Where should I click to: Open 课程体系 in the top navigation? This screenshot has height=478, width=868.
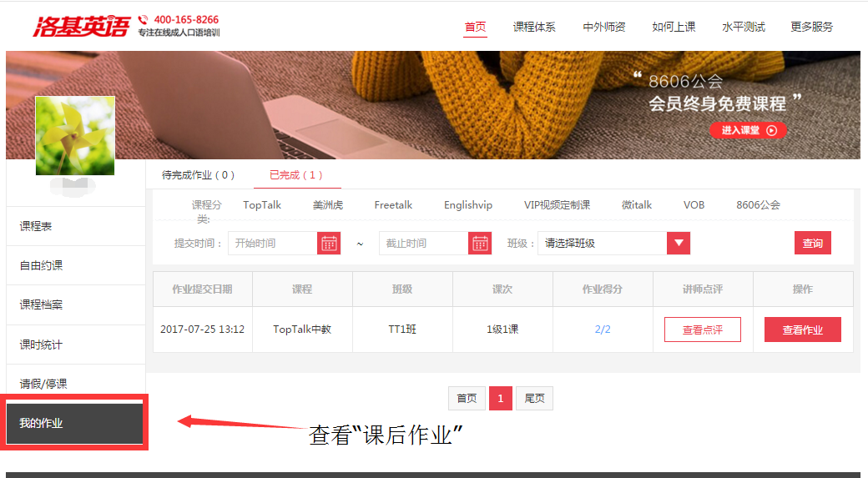click(x=534, y=27)
